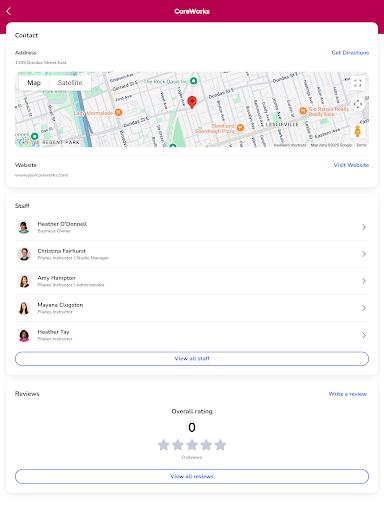This screenshot has height=512, width=384.
Task: Center map on my location
Action: (x=358, y=104)
